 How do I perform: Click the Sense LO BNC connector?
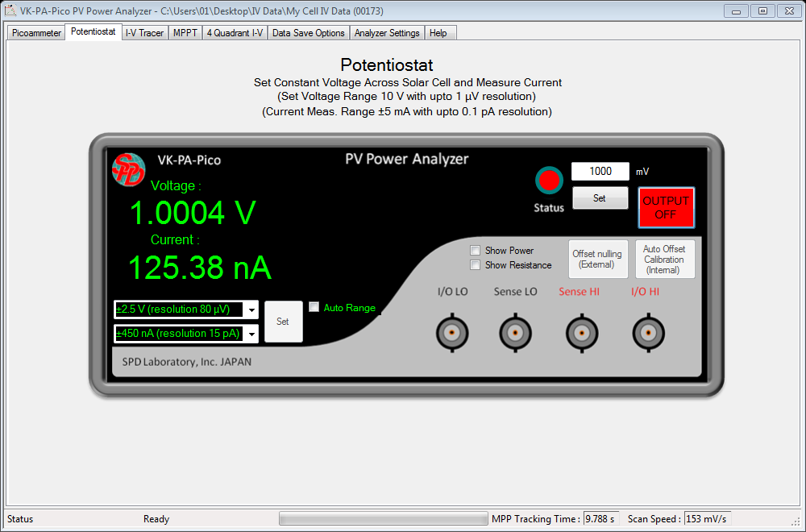coord(516,333)
